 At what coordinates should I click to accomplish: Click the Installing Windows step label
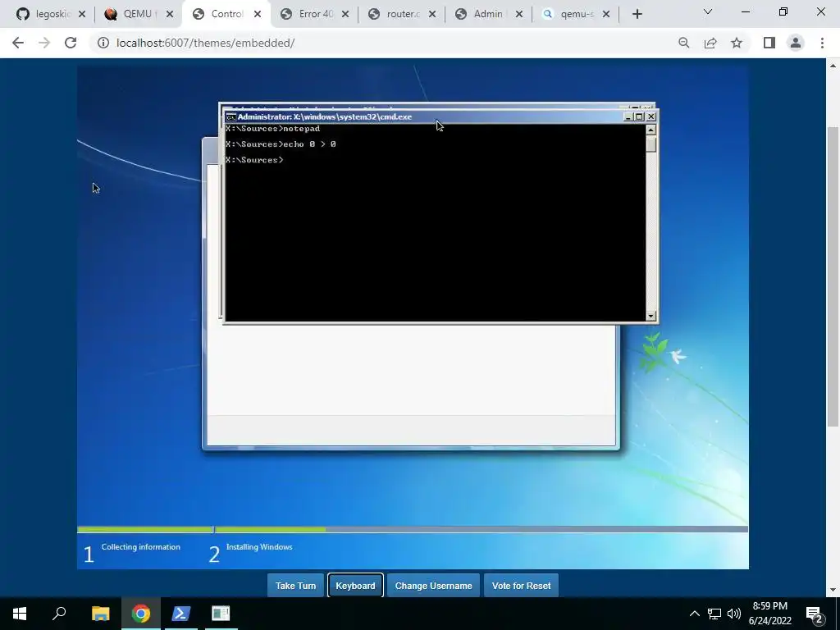[259, 547]
